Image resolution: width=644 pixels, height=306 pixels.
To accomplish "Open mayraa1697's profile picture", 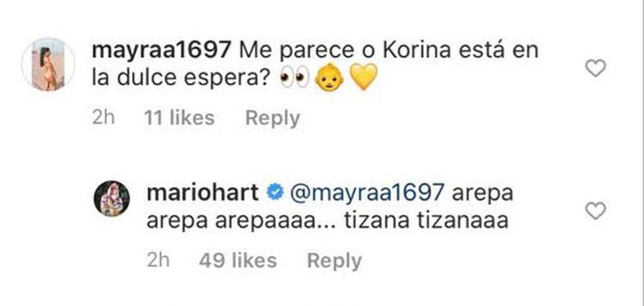I will (49, 64).
